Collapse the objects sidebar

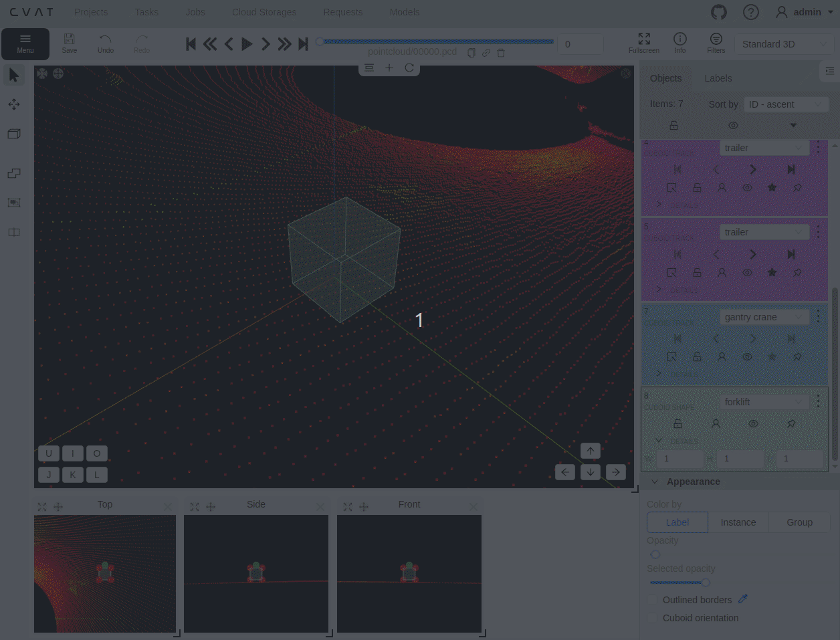point(830,70)
